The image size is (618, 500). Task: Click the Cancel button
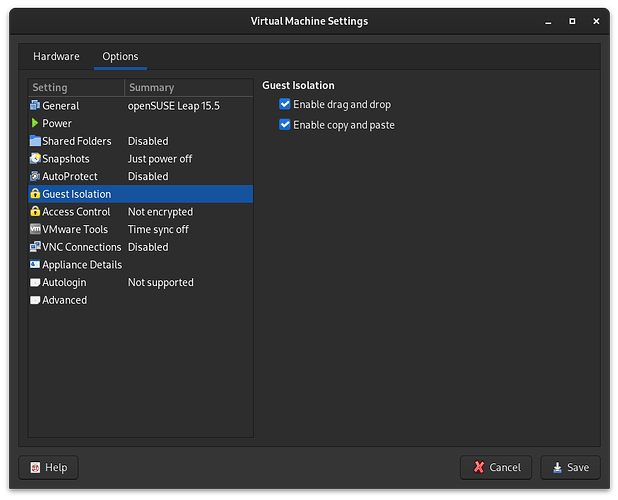pyautogui.click(x=496, y=467)
